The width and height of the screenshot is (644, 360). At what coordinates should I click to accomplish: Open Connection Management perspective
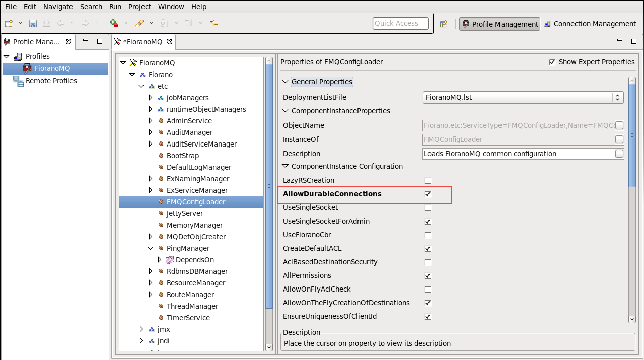click(x=590, y=24)
